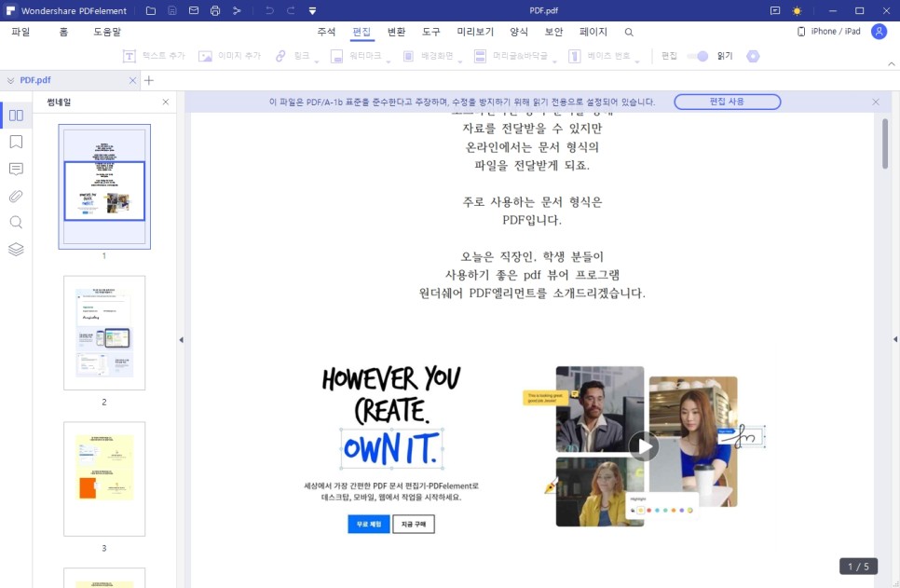900x588 pixels.
Task: Click the vertical document scrollbar
Action: (884, 144)
